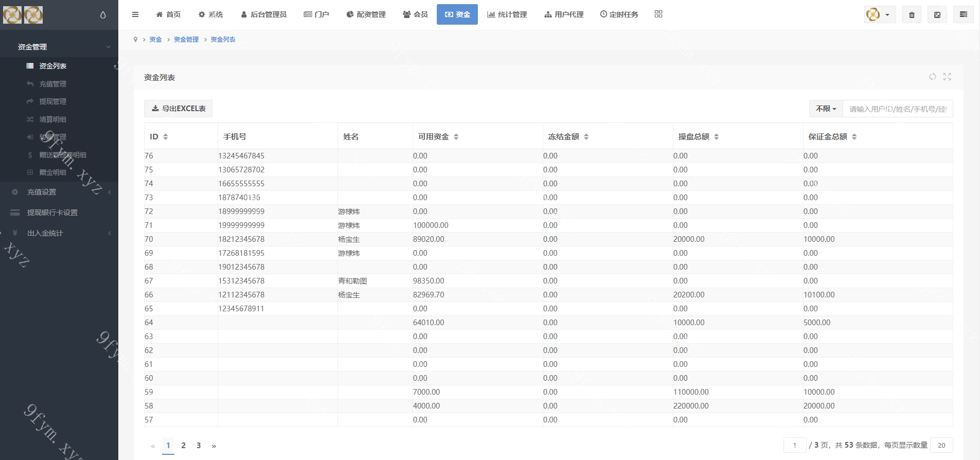Open the 门户 portal menu
Screen dimensions: 980x460
pos(316,14)
